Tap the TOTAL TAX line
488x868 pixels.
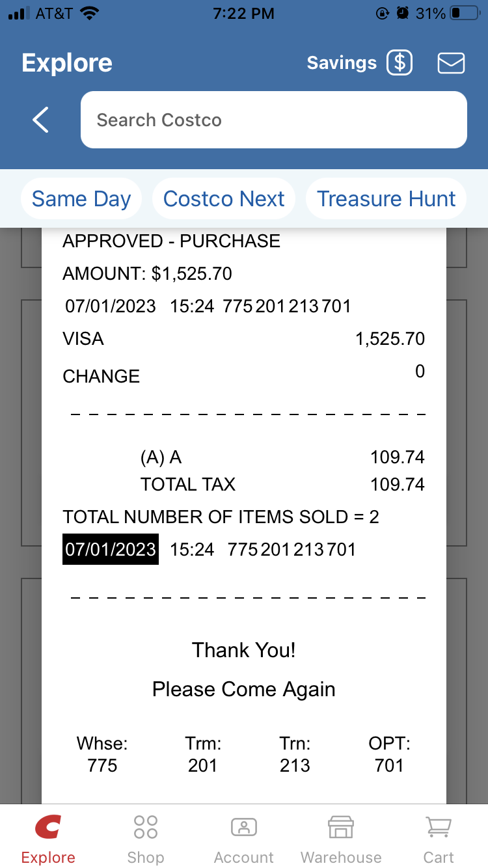188,485
